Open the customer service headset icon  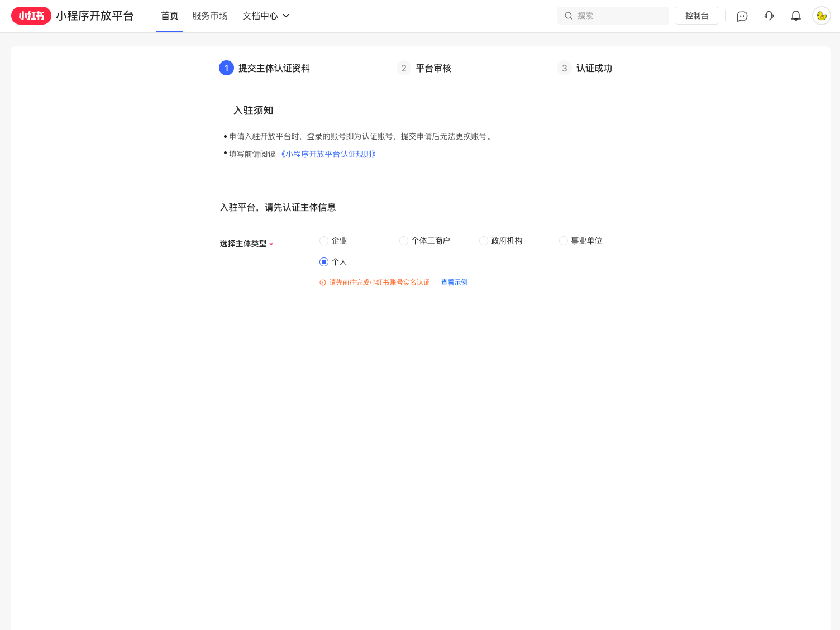pyautogui.click(x=769, y=16)
